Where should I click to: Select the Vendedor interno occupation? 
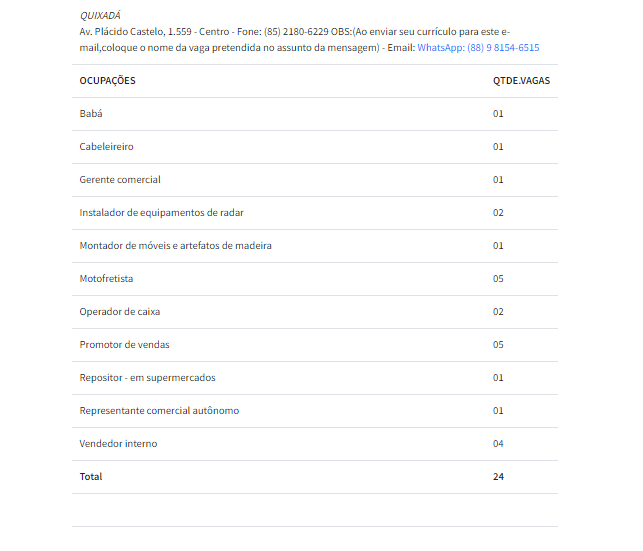click(118, 444)
